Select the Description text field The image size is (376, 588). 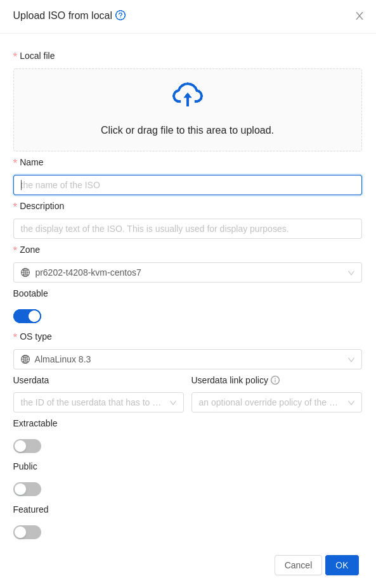tap(187, 229)
